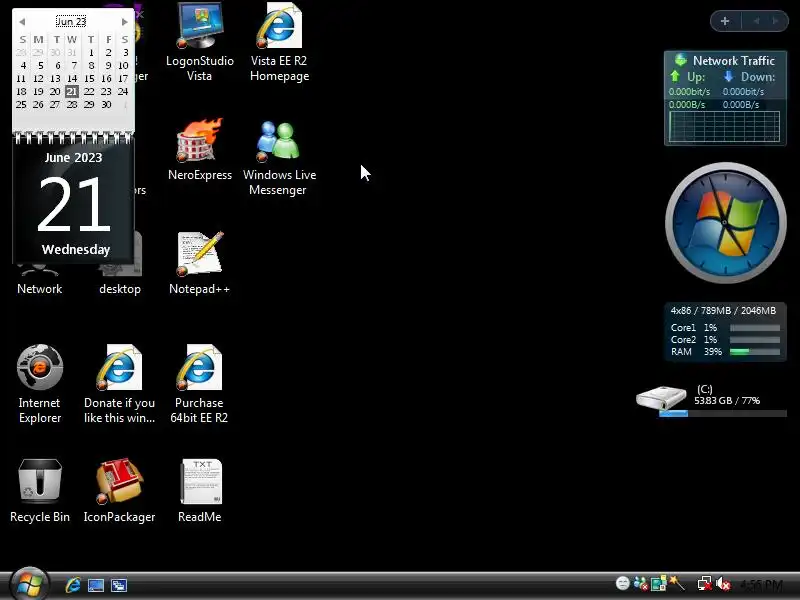Image resolution: width=800 pixels, height=600 pixels.
Task: Click the Windows Sidebar tray icon
Action: tap(658, 583)
